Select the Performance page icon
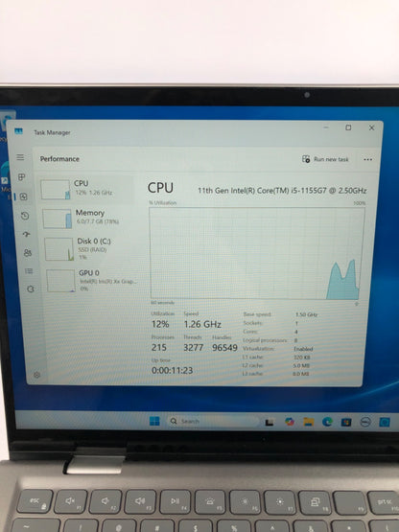This screenshot has height=532, width=399. 23,197
